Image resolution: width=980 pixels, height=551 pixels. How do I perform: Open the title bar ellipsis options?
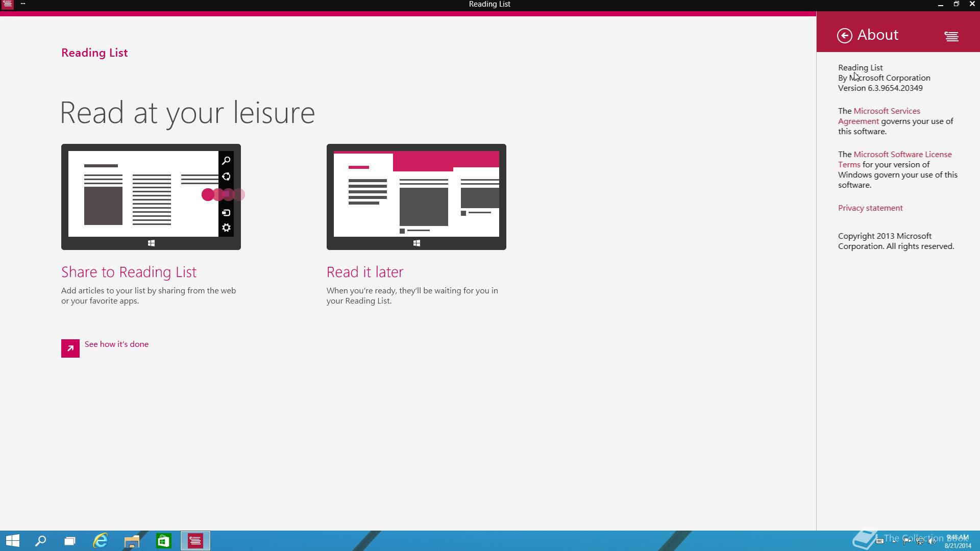click(x=23, y=4)
